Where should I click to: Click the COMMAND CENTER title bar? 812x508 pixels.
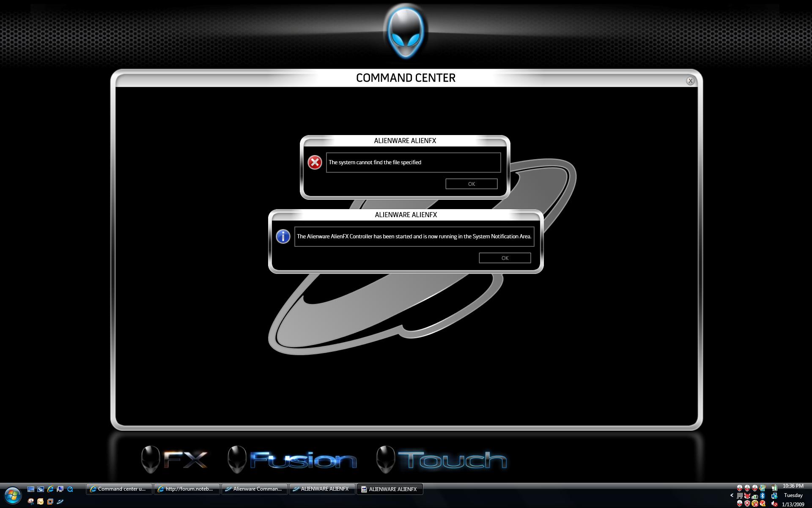[406, 78]
